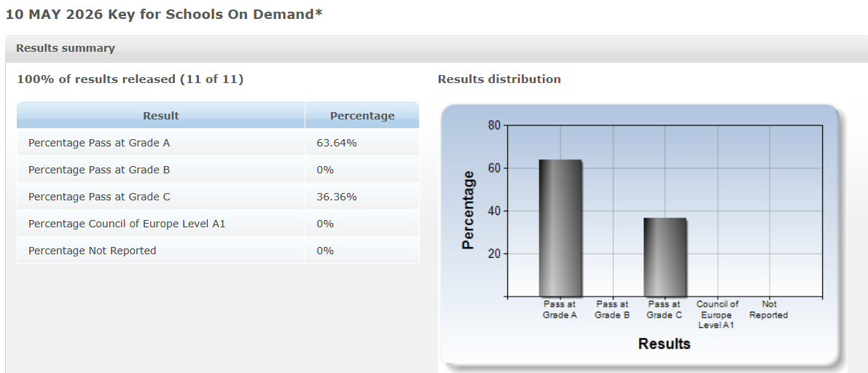Click the 36.36% value cell
The image size is (868, 373).
(x=362, y=197)
